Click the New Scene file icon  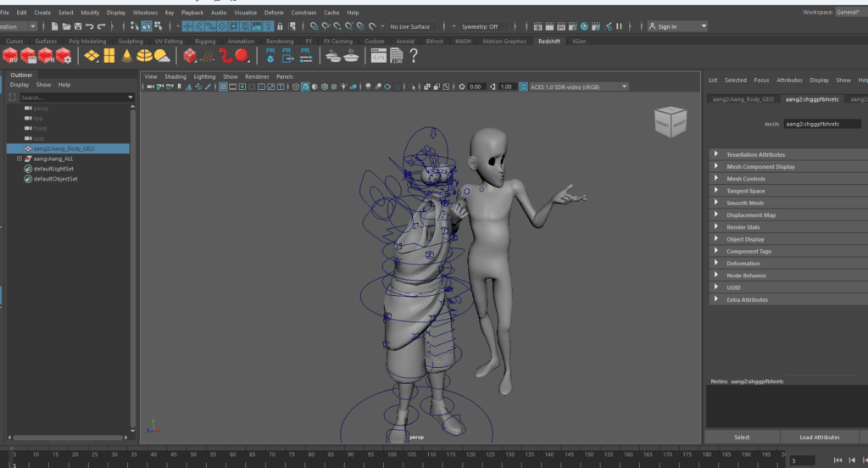(x=54, y=26)
